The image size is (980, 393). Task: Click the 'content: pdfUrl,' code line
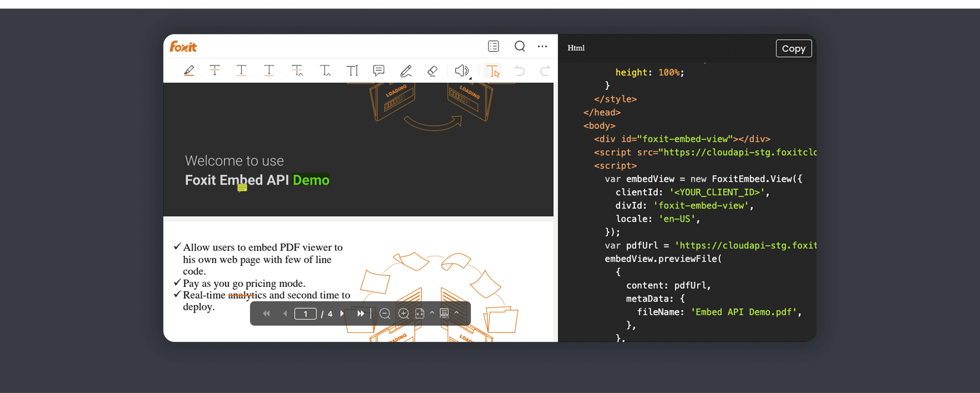click(668, 286)
